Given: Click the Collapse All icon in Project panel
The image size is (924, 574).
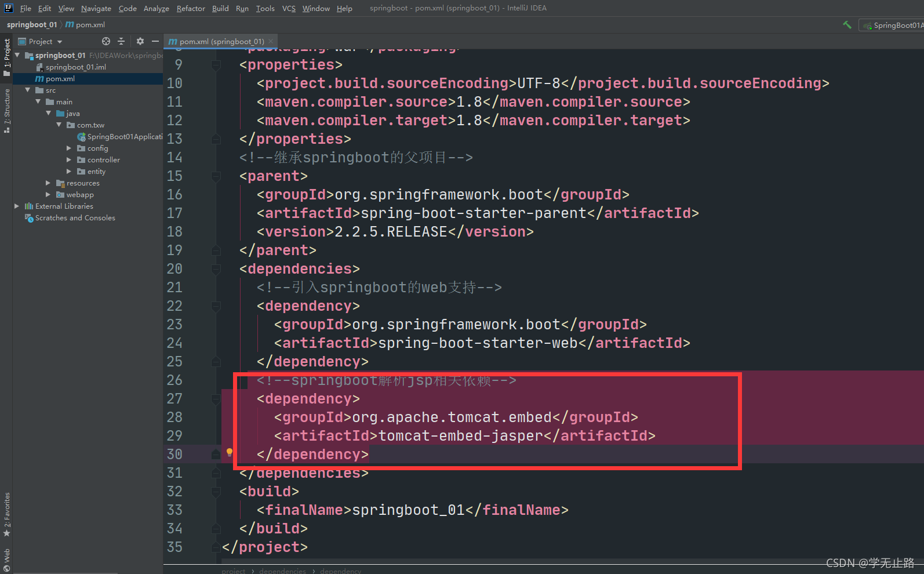Looking at the screenshot, I should pyautogui.click(x=121, y=41).
